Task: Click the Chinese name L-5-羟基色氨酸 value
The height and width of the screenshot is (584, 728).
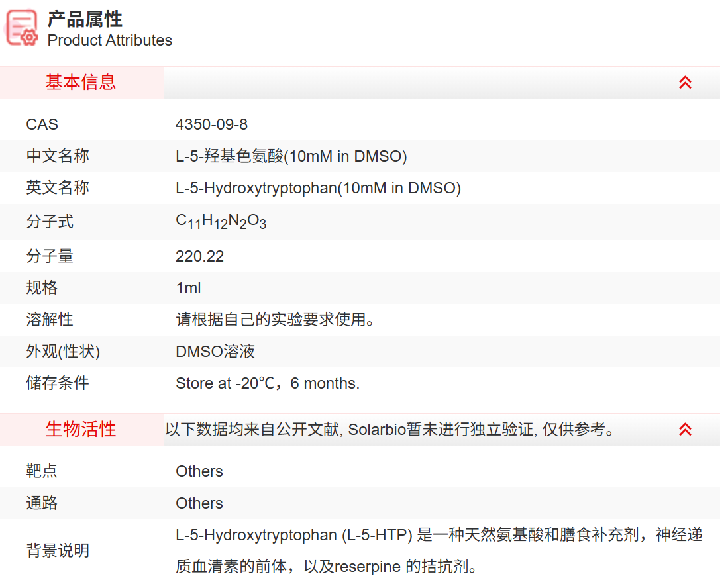Action: tap(291, 156)
